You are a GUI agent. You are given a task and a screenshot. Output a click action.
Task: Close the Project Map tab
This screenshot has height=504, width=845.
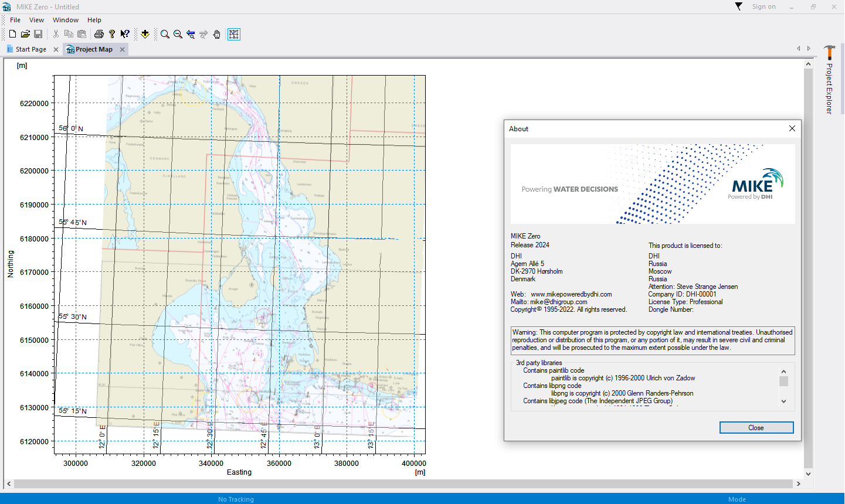click(122, 50)
